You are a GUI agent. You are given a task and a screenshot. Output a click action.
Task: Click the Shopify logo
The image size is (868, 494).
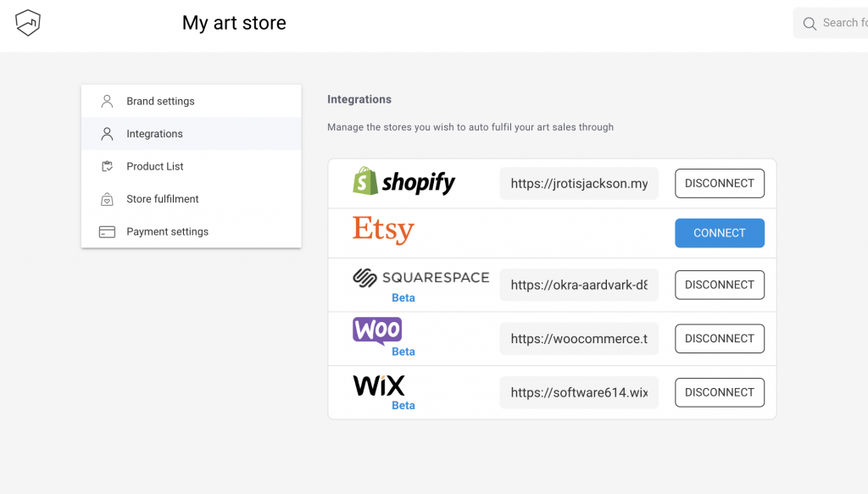[403, 181]
